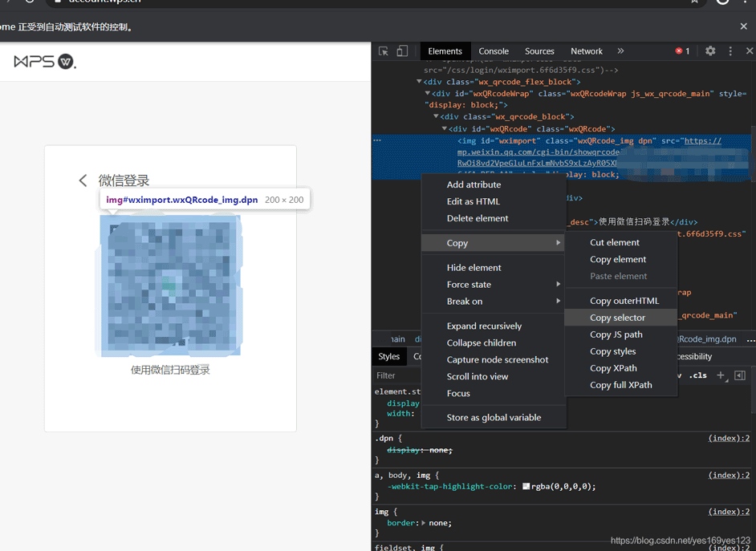Open the (index):2 link for .dpn rule

729,439
